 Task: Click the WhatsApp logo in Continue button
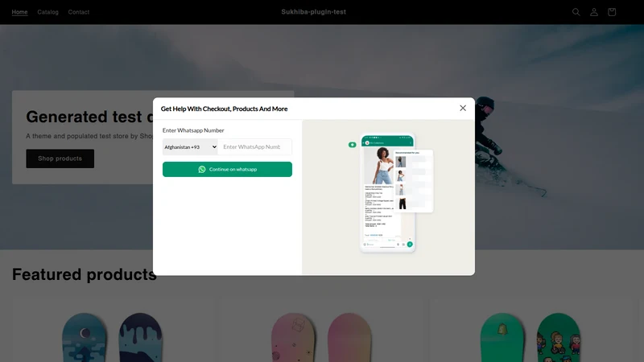202,169
